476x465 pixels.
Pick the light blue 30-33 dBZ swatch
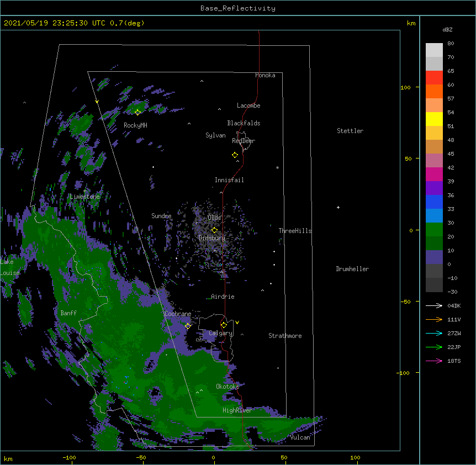pos(434,216)
